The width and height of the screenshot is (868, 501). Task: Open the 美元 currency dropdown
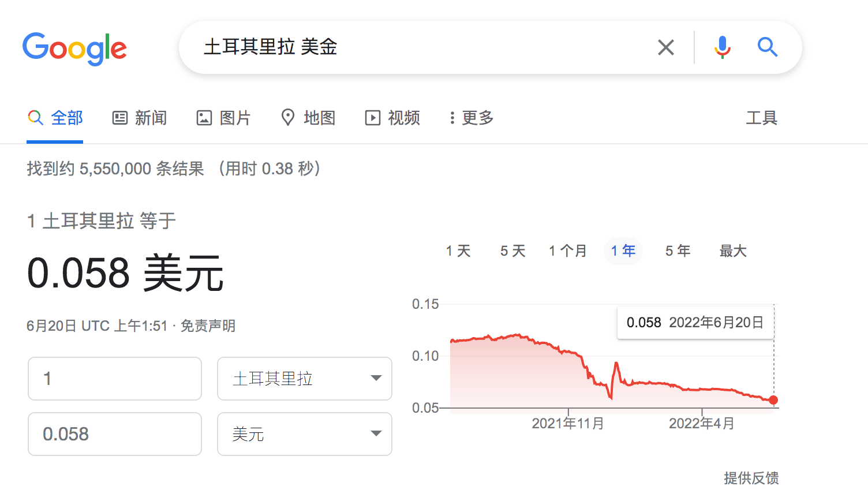click(x=304, y=434)
